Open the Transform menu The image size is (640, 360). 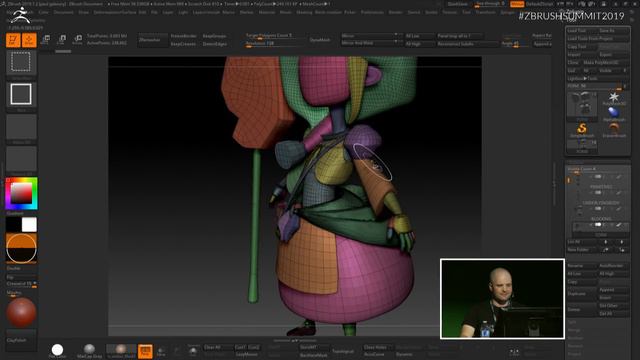click(485, 13)
